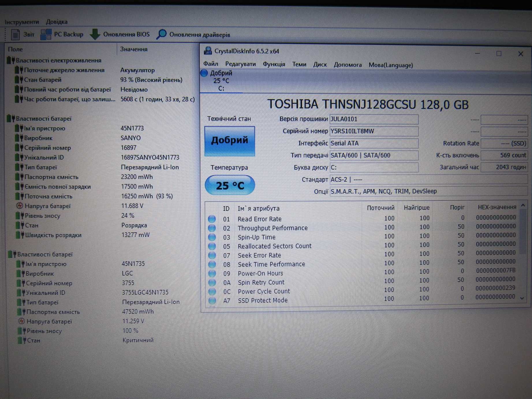This screenshot has width=532, height=399.
Task: Select the C: disk entry under Добрий
Action: [x=221, y=88]
